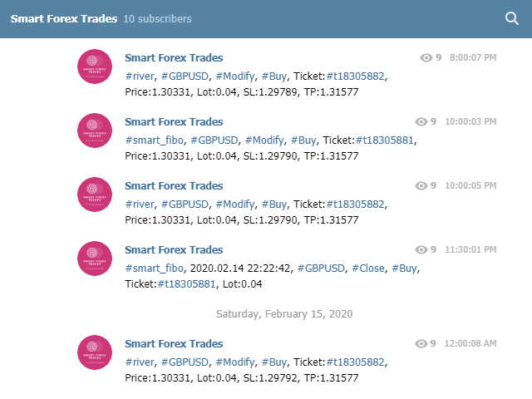Click #smart_fibo hashtag in the 10:00:03 PM message
The image size is (532, 399).
(155, 140)
